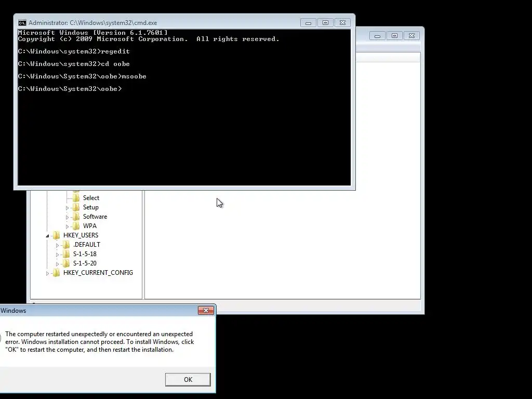Click the HKEY_CURRENT_CONFIG folder icon

57,272
